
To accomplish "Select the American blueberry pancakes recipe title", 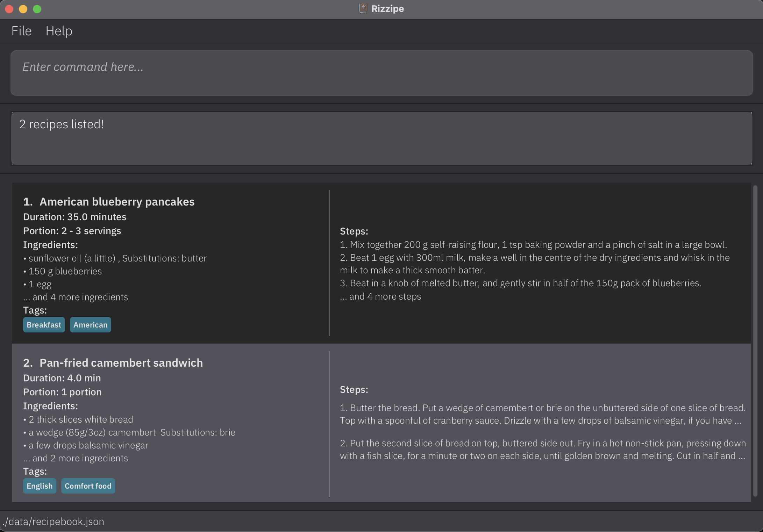I will tap(117, 202).
